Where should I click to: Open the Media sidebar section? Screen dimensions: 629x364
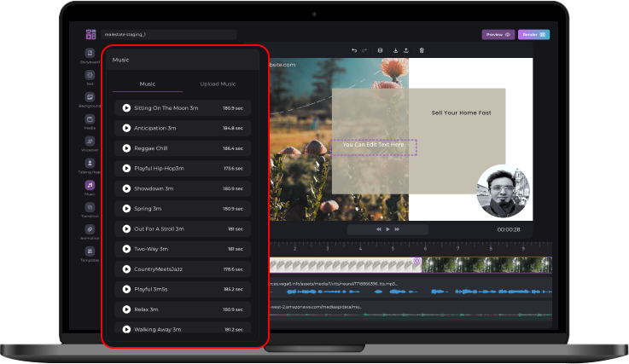click(x=90, y=120)
